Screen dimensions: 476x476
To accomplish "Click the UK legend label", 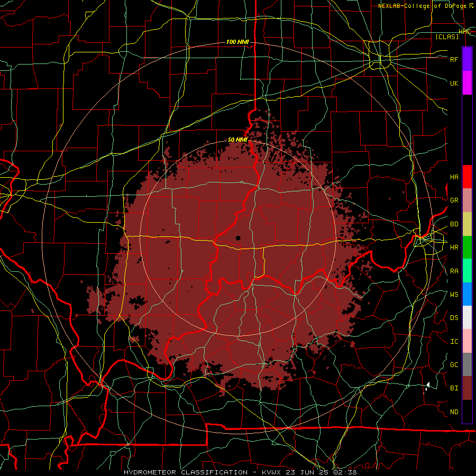I will coord(454,83).
